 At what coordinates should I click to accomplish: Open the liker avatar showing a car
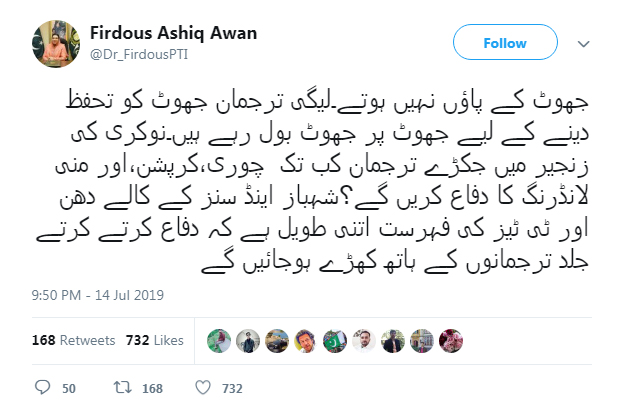coord(277,341)
